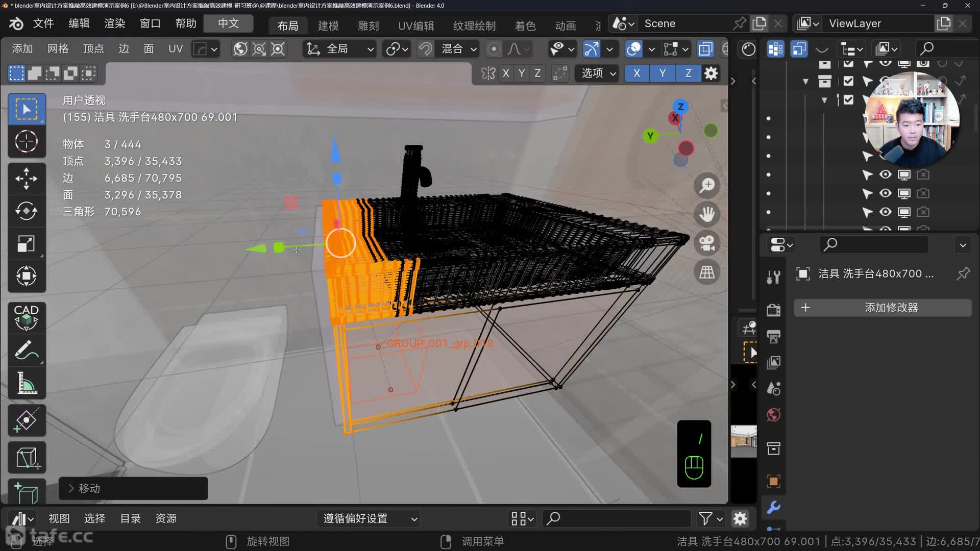Switch perspective/orthographic grid view button
Screen dimensions: 980x551
(707, 272)
